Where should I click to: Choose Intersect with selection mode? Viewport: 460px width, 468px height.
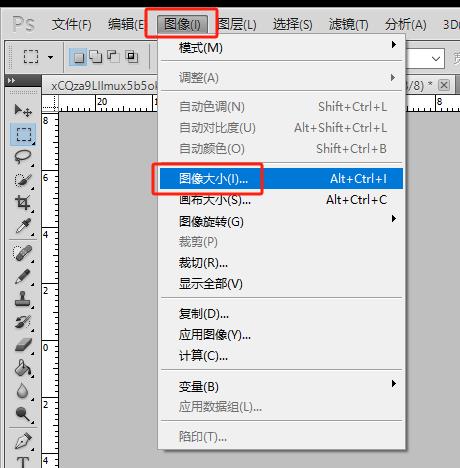[132, 57]
